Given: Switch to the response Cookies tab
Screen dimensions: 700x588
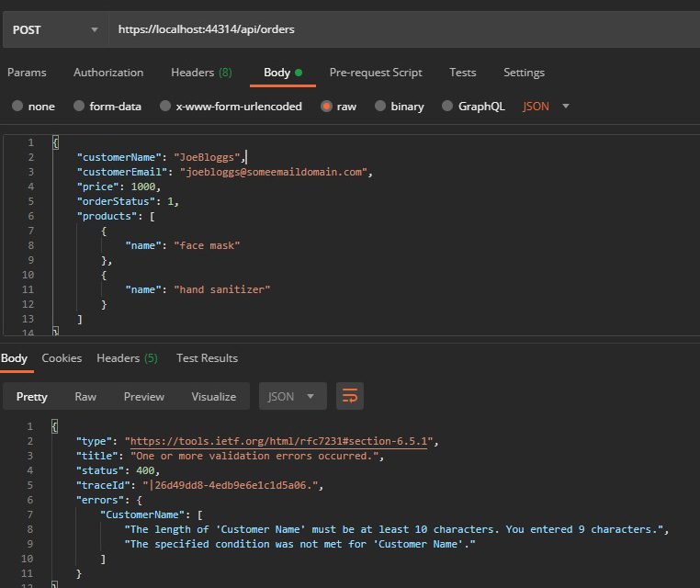Looking at the screenshot, I should (62, 358).
